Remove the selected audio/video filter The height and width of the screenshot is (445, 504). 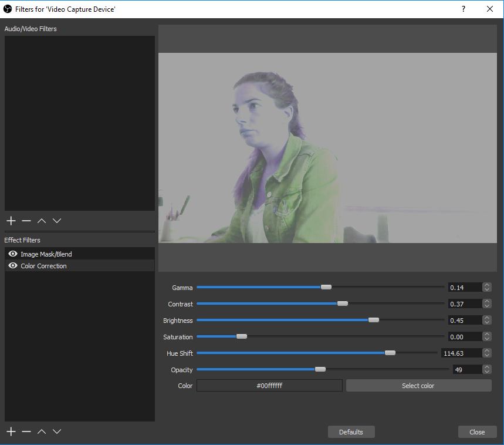coord(26,221)
